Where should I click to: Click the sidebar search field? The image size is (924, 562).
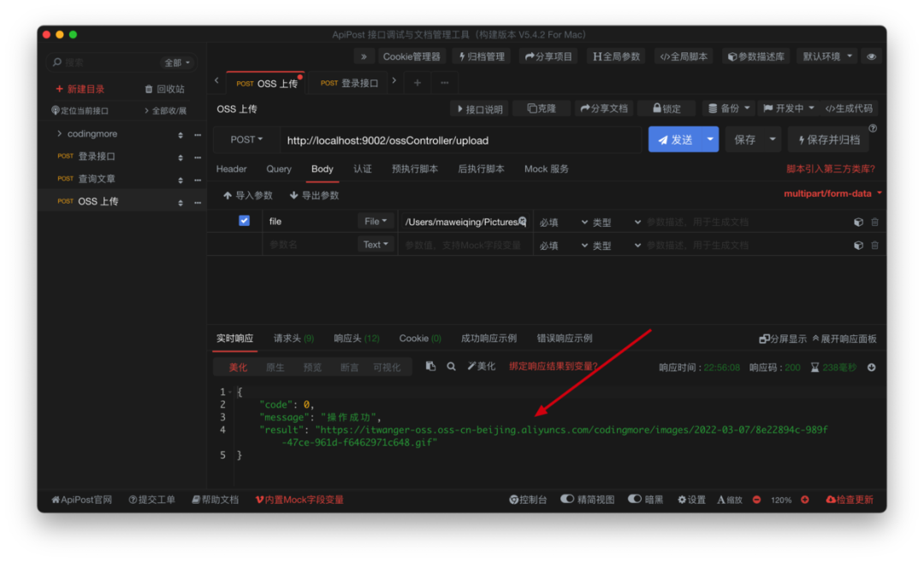pyautogui.click(x=109, y=62)
